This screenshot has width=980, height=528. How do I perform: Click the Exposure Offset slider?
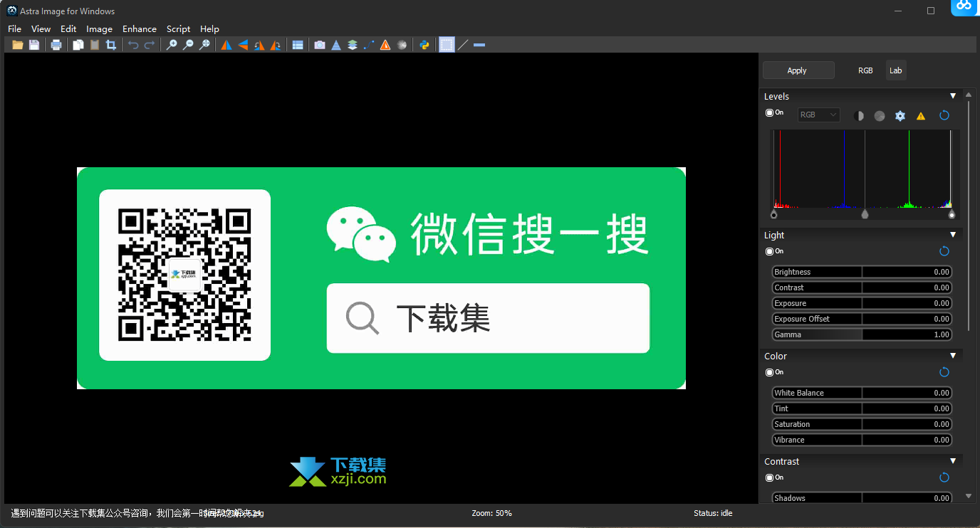[862, 319]
